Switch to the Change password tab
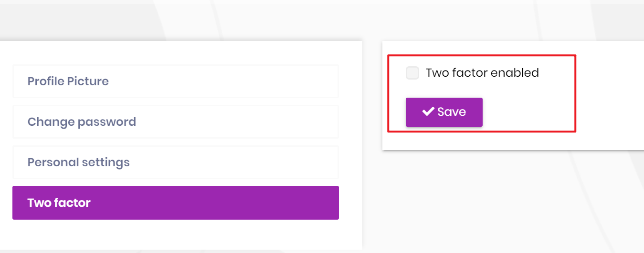Screen dimensions: 644x253 (175, 122)
